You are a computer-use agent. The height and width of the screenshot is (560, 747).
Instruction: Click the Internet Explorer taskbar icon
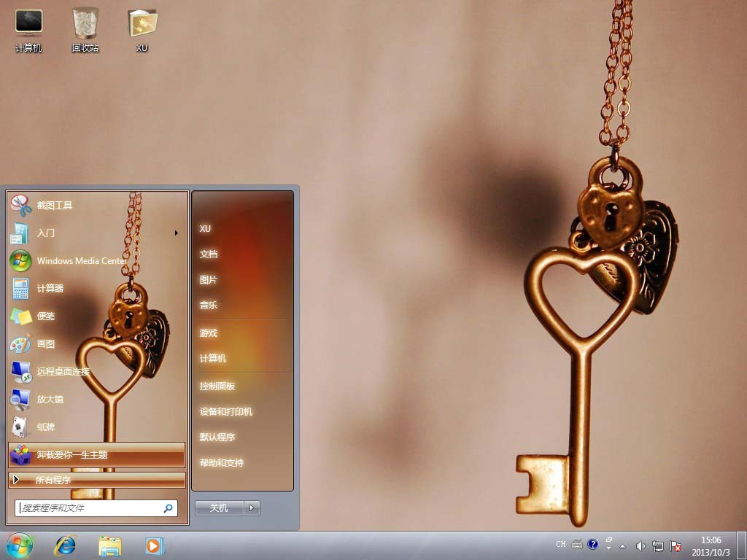click(66, 545)
